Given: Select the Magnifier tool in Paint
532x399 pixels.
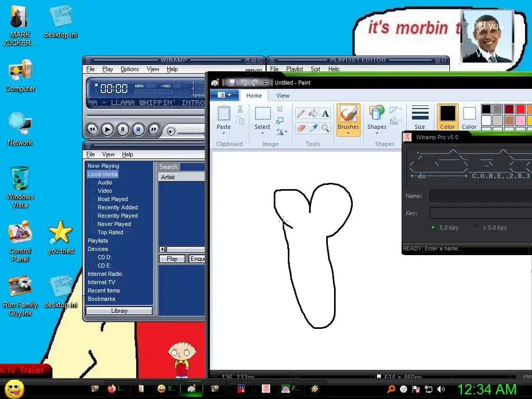Looking at the screenshot, I should click(x=325, y=128).
